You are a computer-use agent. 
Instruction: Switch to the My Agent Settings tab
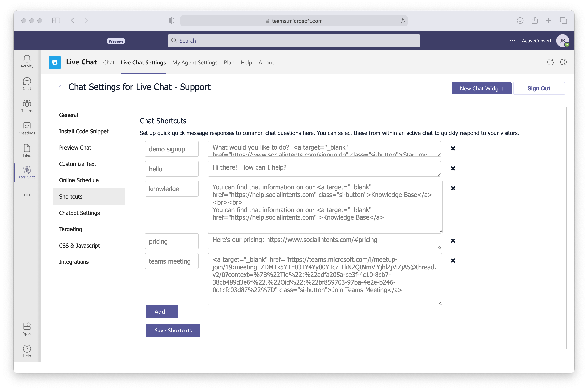tap(195, 63)
